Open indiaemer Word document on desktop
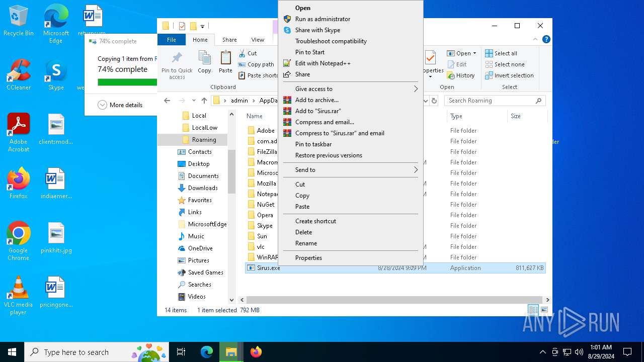644x362 pixels. 56,183
